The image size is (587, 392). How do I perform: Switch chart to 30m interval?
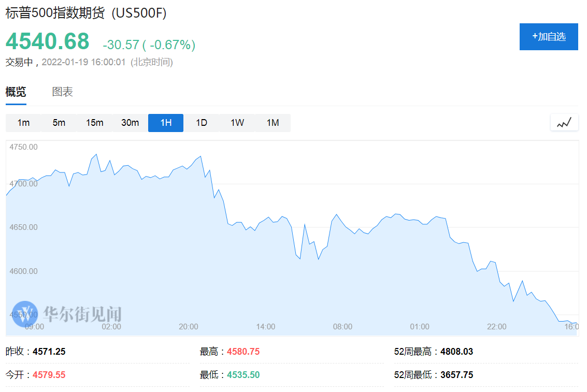[130, 123]
